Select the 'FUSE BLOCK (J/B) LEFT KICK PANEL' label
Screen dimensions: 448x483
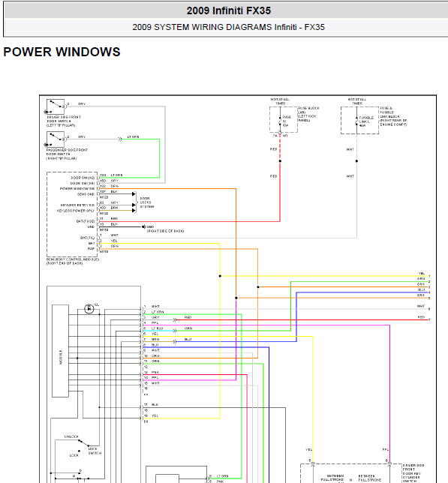pos(308,114)
